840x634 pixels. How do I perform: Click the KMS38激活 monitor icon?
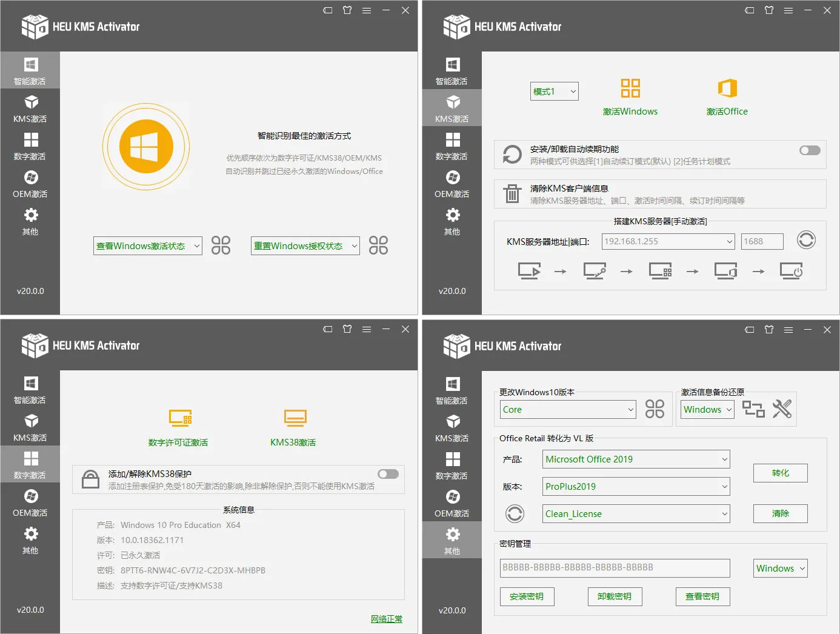(295, 418)
